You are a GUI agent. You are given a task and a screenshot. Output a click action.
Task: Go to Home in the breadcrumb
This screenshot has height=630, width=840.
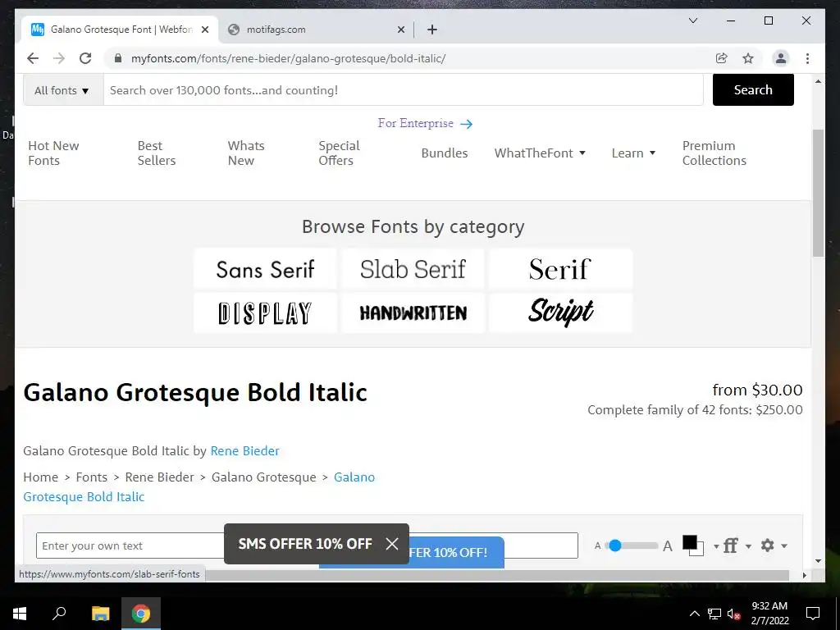(41, 477)
